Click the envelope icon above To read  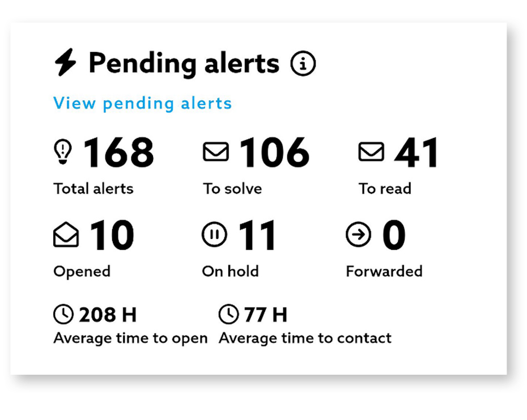371,152
